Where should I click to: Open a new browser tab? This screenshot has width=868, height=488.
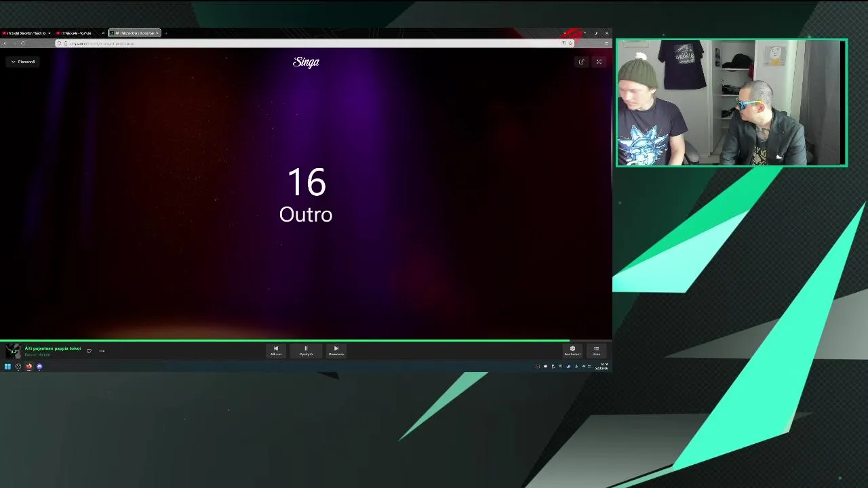[x=166, y=33]
